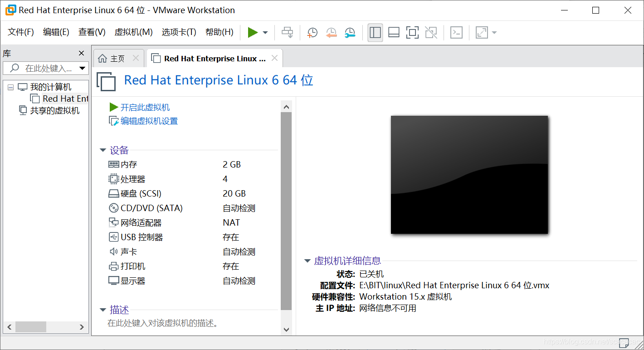Click the 20 GB hard disk value
The width and height of the screenshot is (644, 350).
(x=234, y=193)
